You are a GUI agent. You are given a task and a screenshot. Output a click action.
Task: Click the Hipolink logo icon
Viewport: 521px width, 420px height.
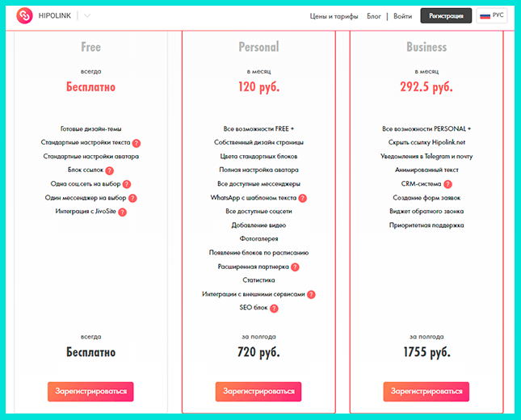click(24, 15)
